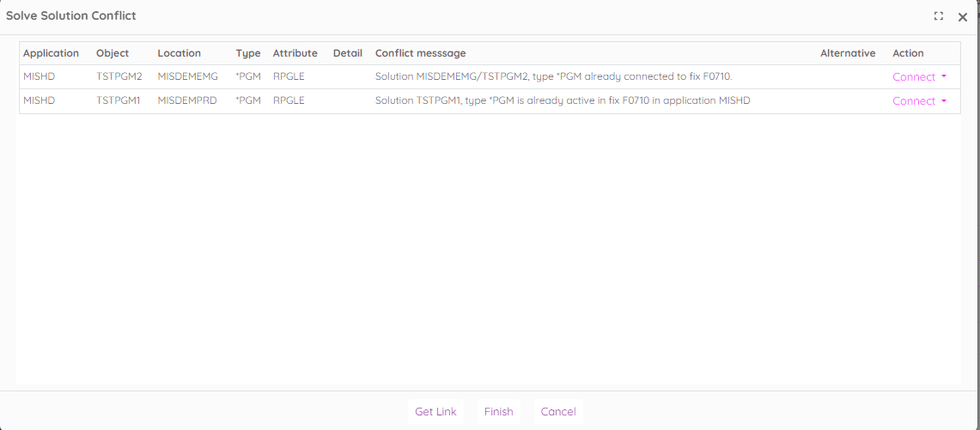Screen dimensions: 980x430
Task: Select the MISDEMEMG/TSTPGM2 already connected conflict message
Action: point(553,77)
